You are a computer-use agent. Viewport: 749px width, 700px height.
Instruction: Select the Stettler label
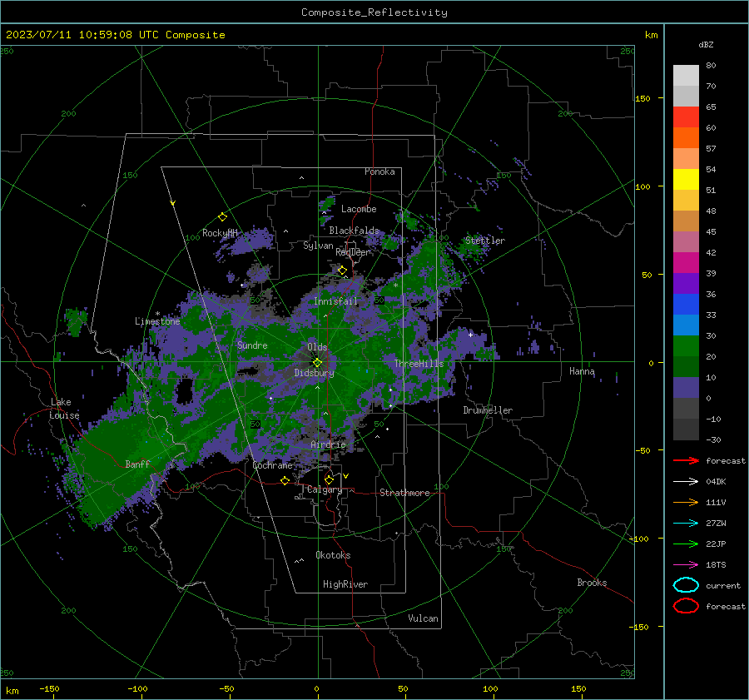pos(485,241)
